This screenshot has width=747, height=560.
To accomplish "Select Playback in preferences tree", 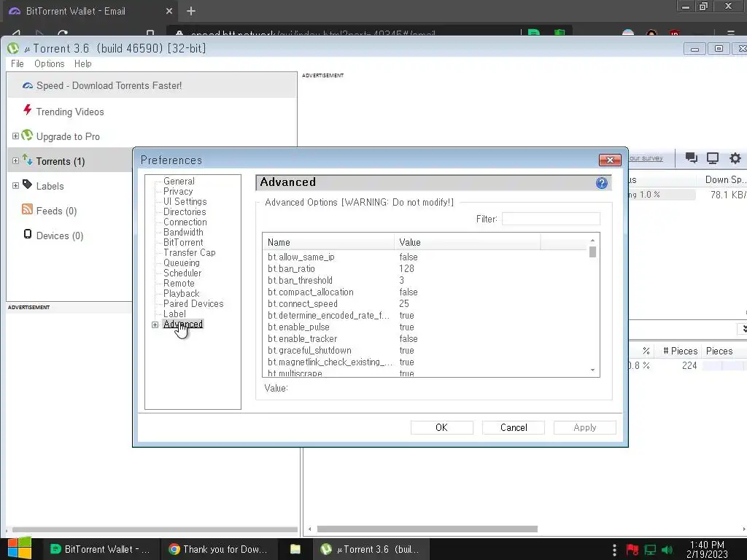I will tap(182, 293).
